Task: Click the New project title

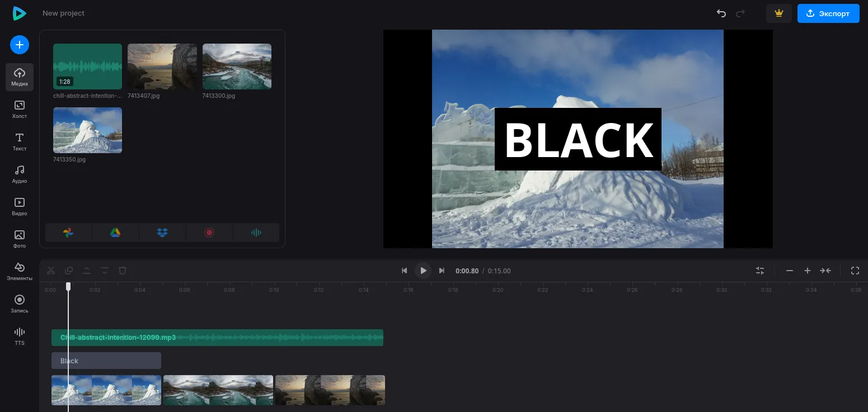Action: (63, 13)
